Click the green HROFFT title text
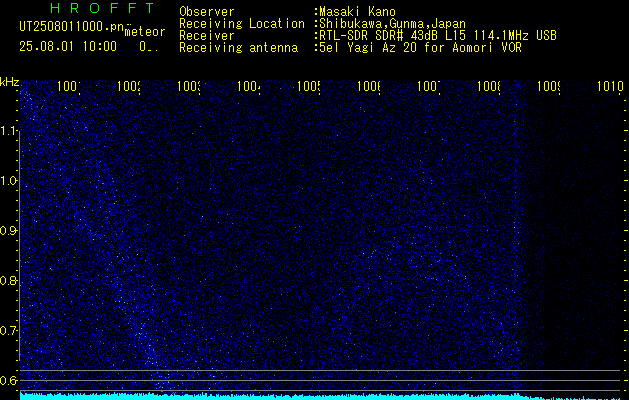The image size is (629, 400). [x=102, y=8]
